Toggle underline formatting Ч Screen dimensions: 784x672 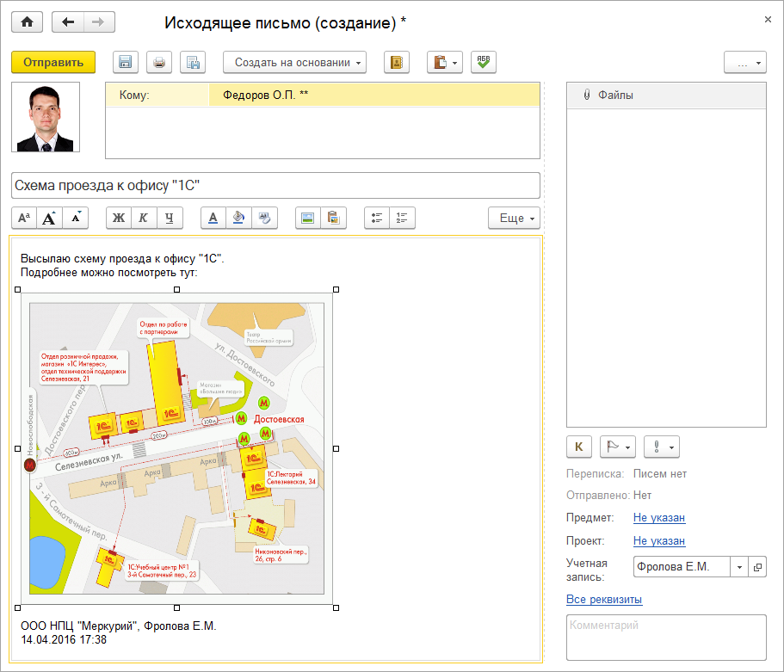pos(170,218)
